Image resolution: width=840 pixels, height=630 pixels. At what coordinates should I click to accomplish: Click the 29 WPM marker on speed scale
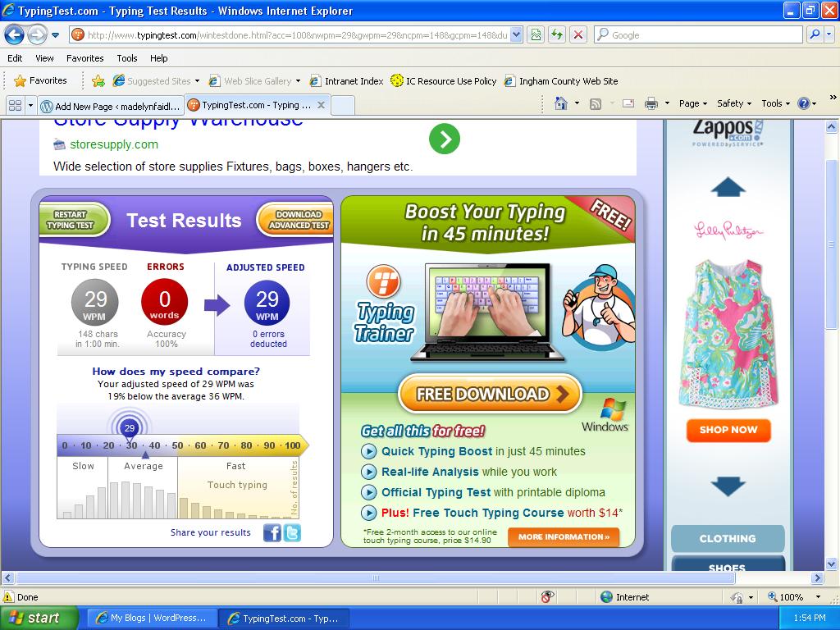point(129,428)
